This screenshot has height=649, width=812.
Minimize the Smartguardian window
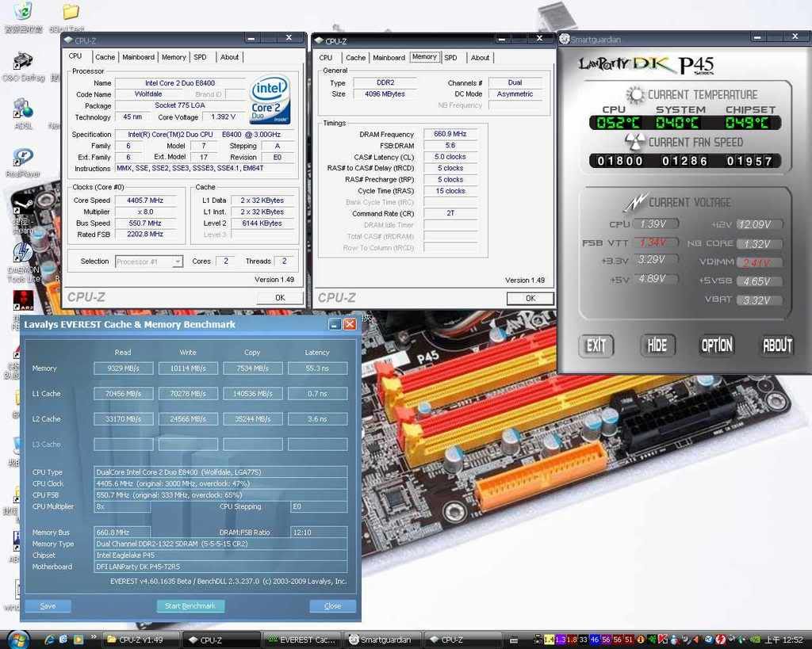pyautogui.click(x=757, y=37)
